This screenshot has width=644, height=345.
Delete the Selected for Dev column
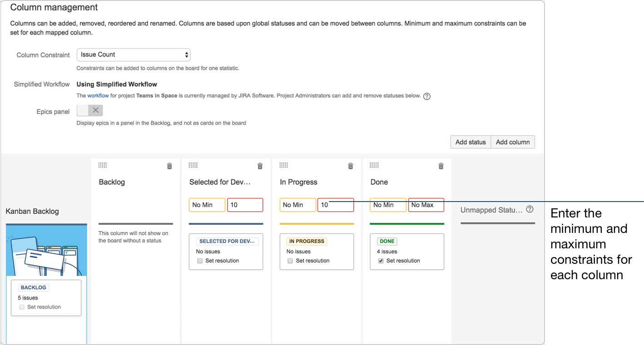click(x=260, y=166)
